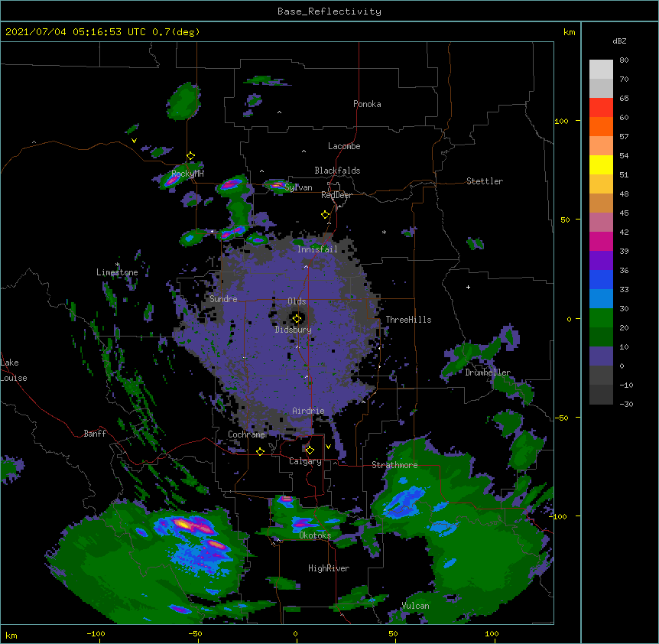659x644 pixels.
Task: Click the Didsbury city label
Action: click(x=293, y=330)
